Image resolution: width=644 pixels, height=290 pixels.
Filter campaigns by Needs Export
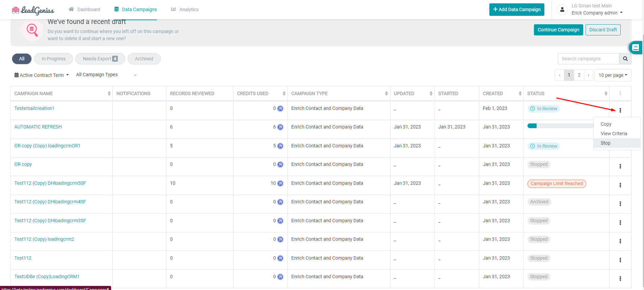click(100, 59)
